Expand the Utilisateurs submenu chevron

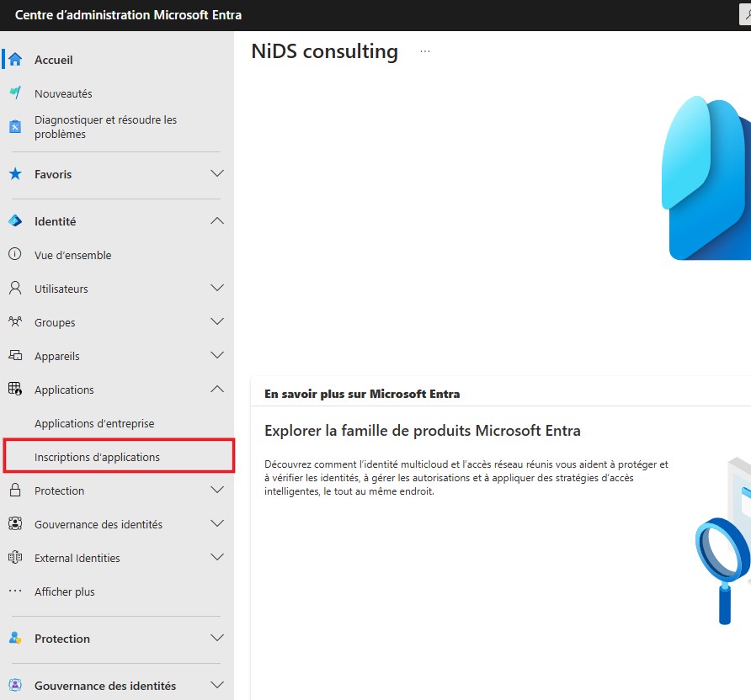pyautogui.click(x=217, y=288)
